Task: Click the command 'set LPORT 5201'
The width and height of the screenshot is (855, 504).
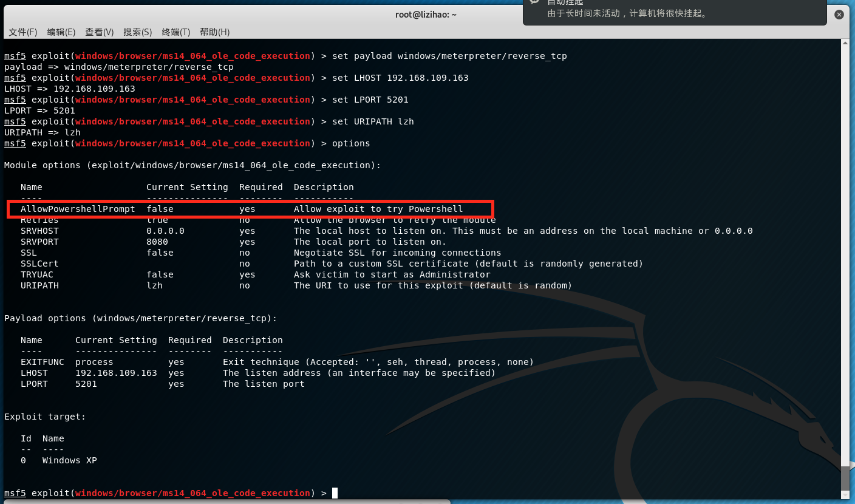Action: (x=370, y=100)
